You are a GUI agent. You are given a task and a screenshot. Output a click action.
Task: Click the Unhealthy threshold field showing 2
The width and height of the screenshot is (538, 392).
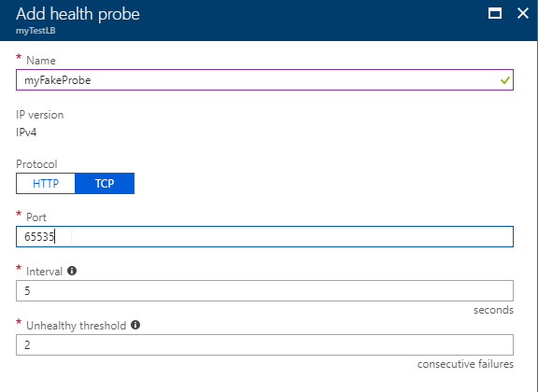[x=264, y=344]
